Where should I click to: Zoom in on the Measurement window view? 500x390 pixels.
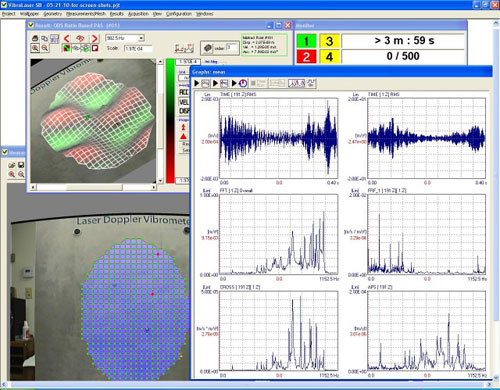pyautogui.click(x=12, y=174)
